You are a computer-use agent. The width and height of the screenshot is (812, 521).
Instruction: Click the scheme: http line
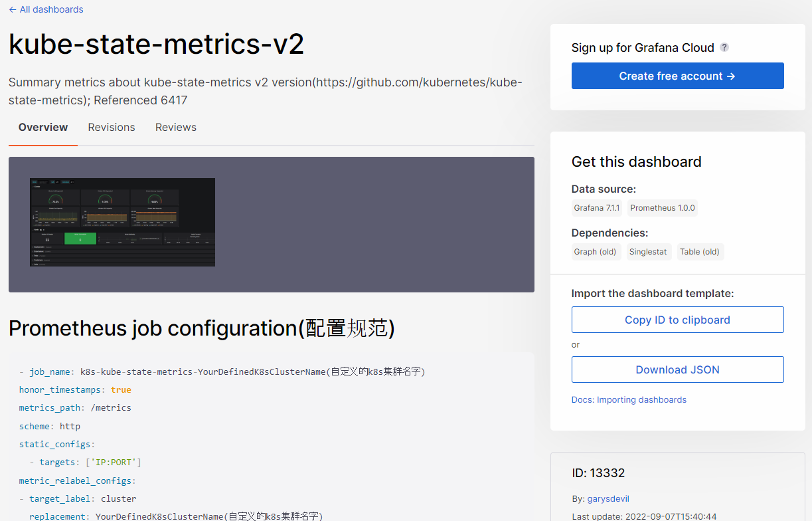click(x=50, y=426)
